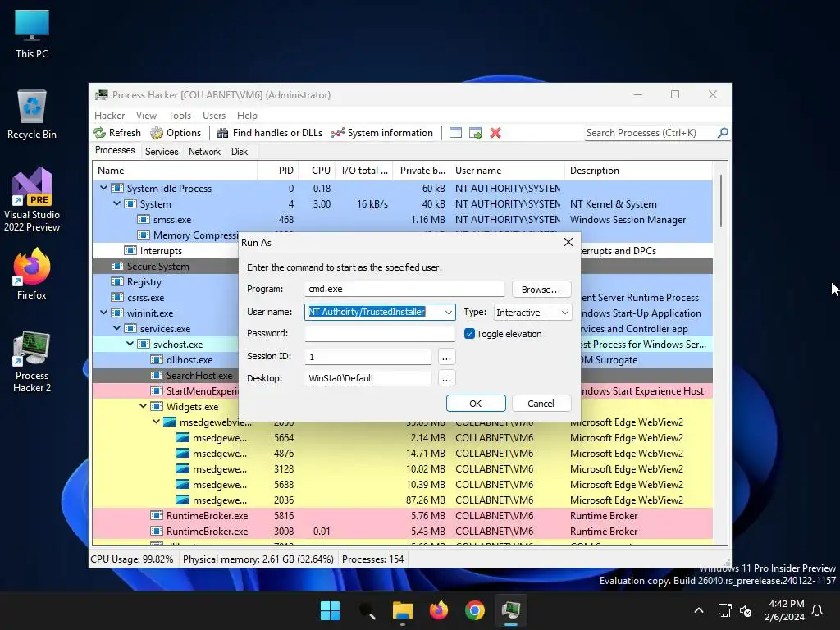Open the User name dropdown arrow
This screenshot has width=840, height=630.
point(448,313)
